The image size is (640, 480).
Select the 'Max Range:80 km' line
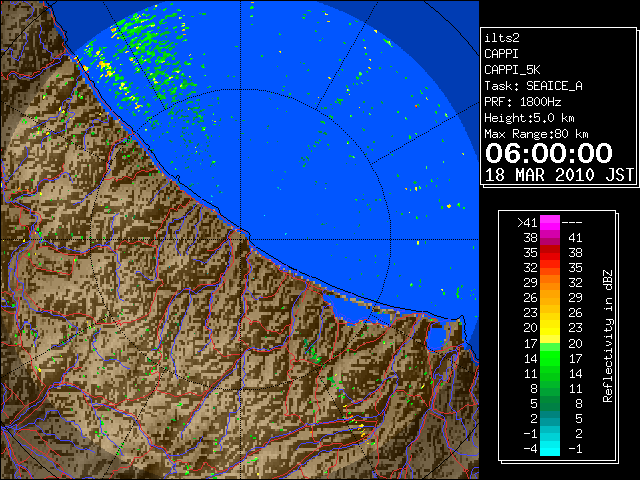[x=536, y=134]
